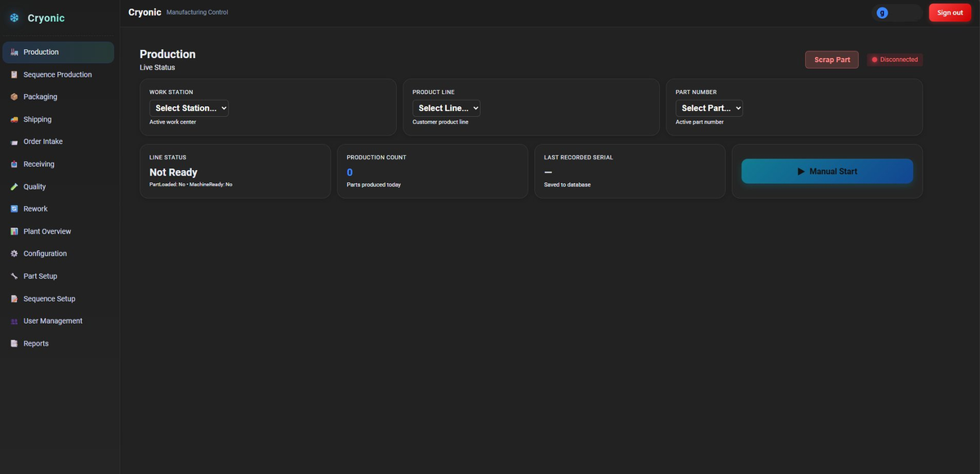The width and height of the screenshot is (980, 474).
Task: Open the User Management section
Action: (x=53, y=319)
